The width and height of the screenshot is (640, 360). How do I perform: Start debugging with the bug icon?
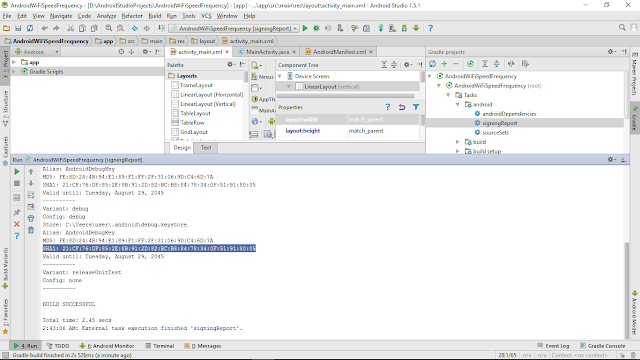(316, 28)
